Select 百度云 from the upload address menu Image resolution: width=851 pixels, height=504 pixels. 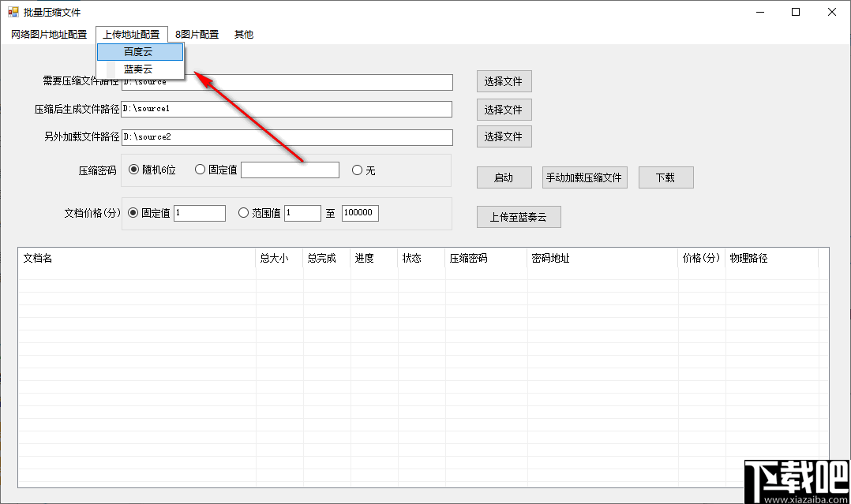(x=139, y=51)
